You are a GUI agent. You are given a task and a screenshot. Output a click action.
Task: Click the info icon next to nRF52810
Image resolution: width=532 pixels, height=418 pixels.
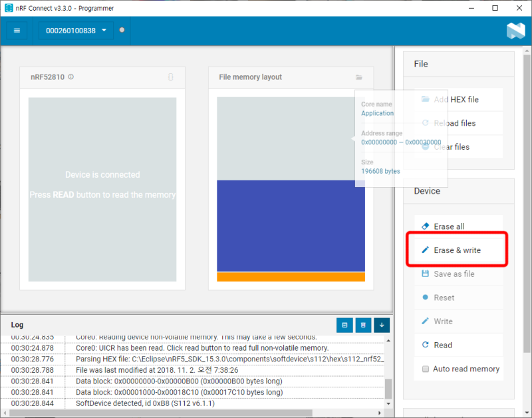tap(71, 77)
